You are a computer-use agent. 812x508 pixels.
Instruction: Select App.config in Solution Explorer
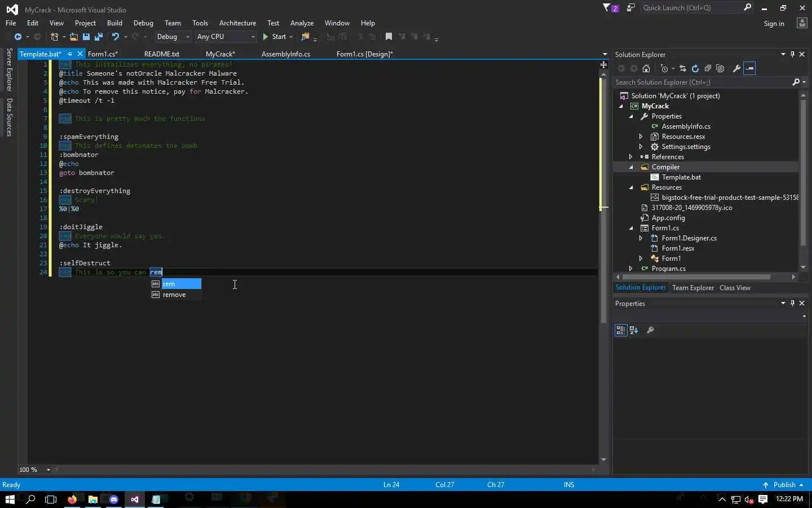click(668, 218)
